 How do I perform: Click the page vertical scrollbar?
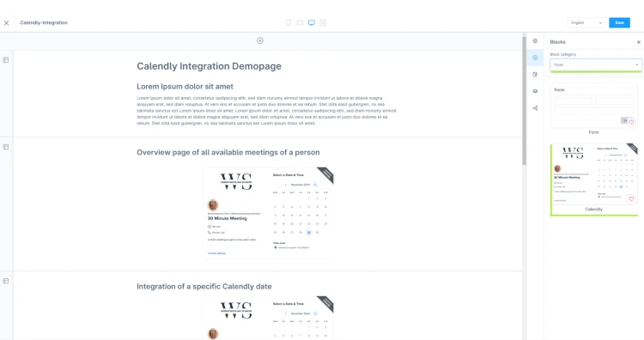click(524, 100)
